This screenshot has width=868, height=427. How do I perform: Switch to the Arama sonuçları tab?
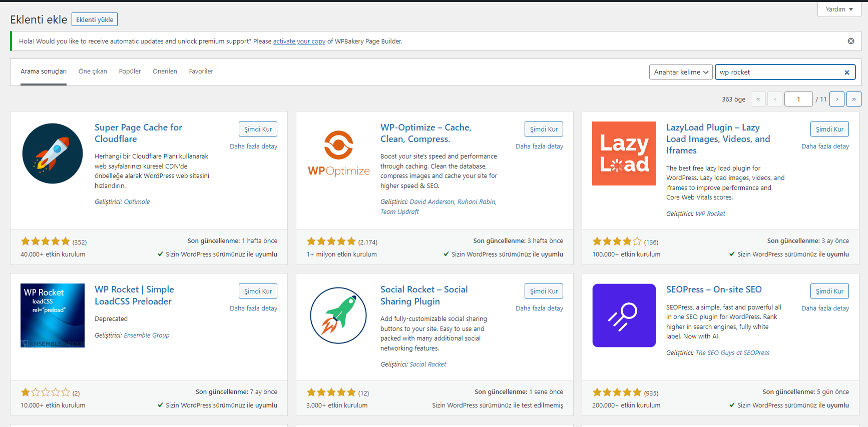(x=44, y=71)
